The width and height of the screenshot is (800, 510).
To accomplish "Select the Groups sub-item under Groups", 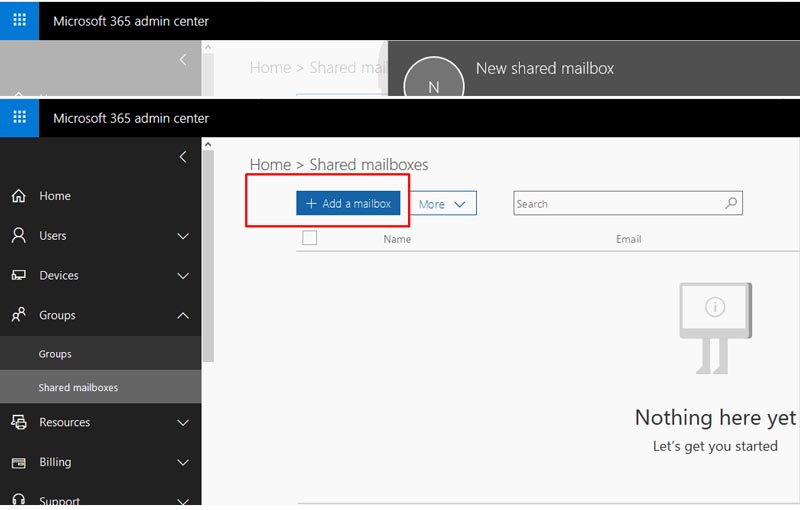I will pos(55,354).
